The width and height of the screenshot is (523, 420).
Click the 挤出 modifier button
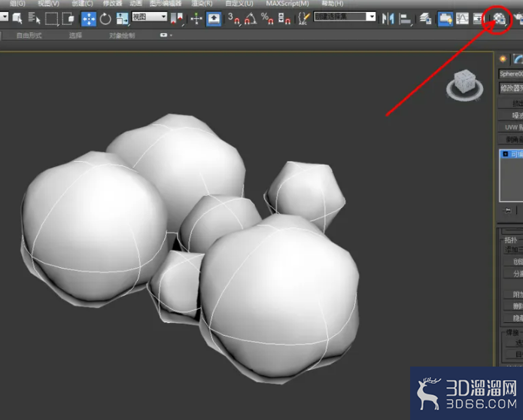511,103
